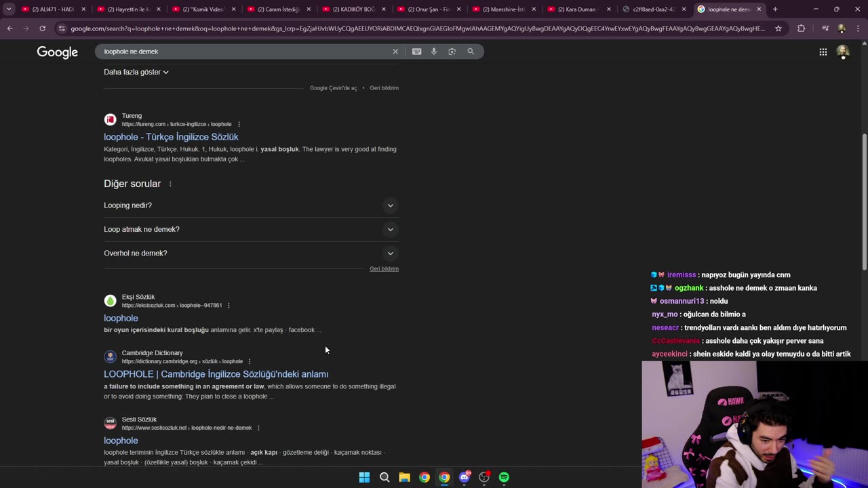This screenshot has width=868, height=488.
Task: Click Geri bildirim below Diğer sorular
Action: (384, 269)
